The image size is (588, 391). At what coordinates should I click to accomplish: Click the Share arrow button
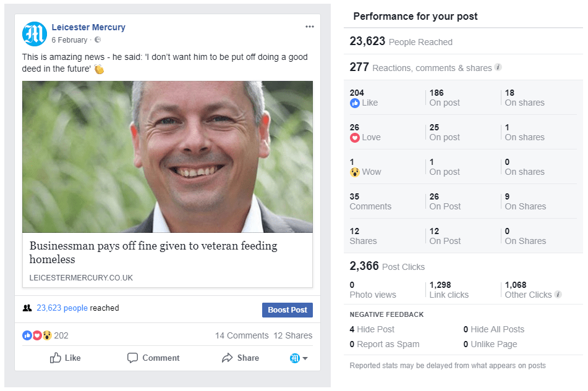pos(241,358)
